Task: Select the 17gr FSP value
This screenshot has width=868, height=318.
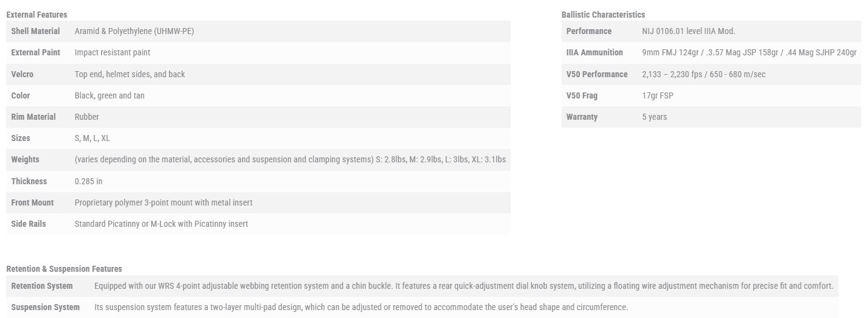Action: click(x=658, y=95)
